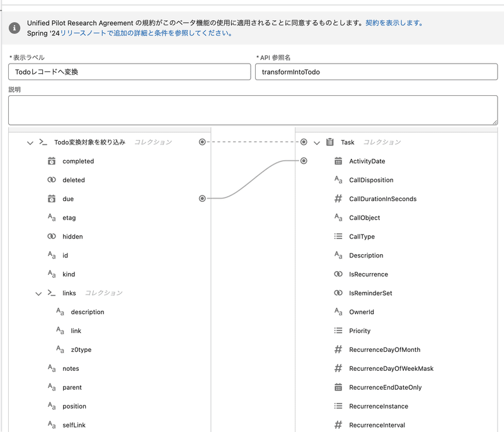Click the picklist icon beside Priority
The image size is (504, 432).
tap(338, 330)
